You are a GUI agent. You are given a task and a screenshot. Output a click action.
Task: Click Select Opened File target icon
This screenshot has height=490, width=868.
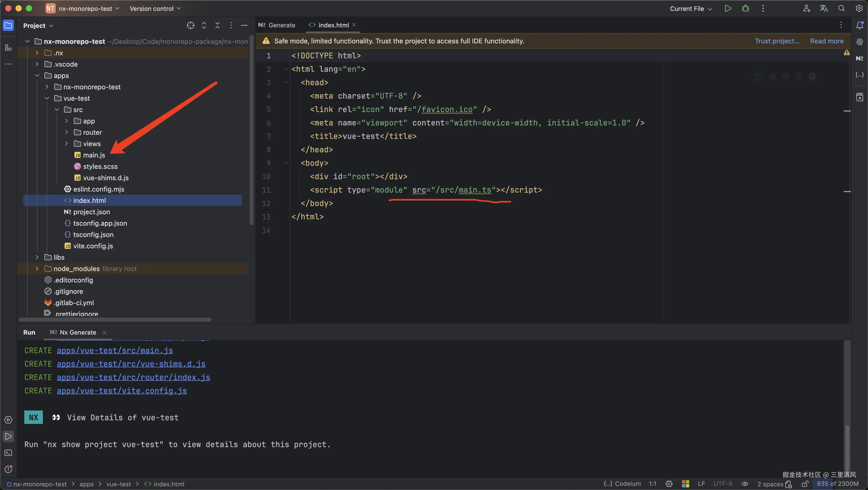point(190,25)
